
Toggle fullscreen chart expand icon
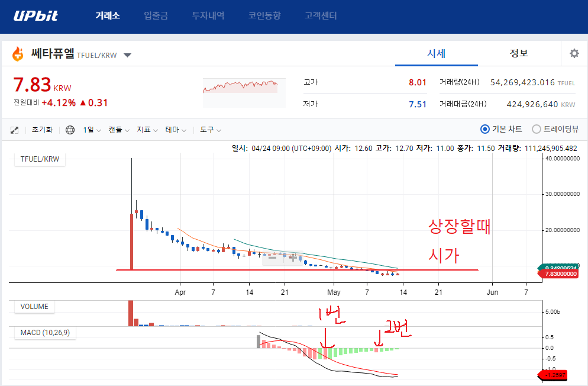(15, 130)
